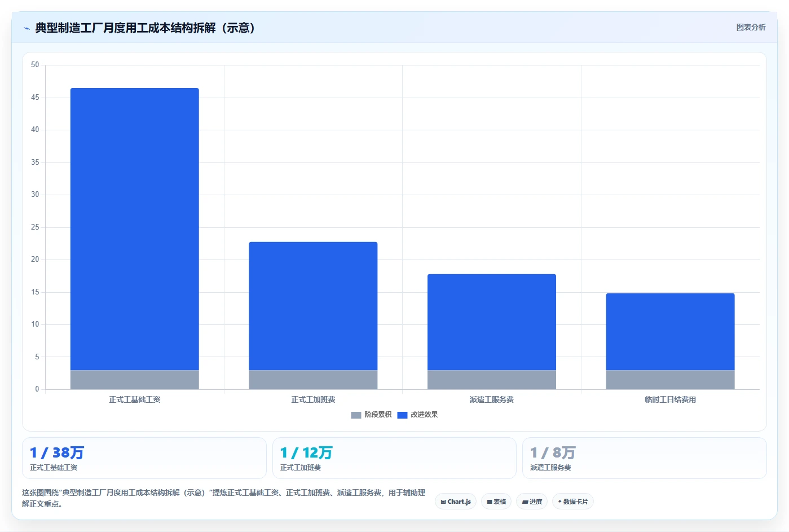The width and height of the screenshot is (789, 532).
Task: Select the 1 / 12万 正式工加班费 card
Action: [394, 458]
